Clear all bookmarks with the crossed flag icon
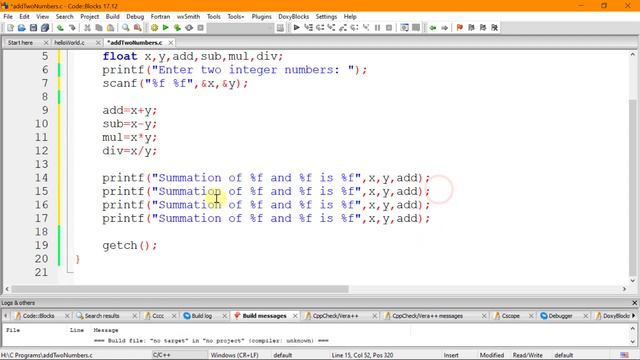The image size is (640, 360). [x=495, y=28]
